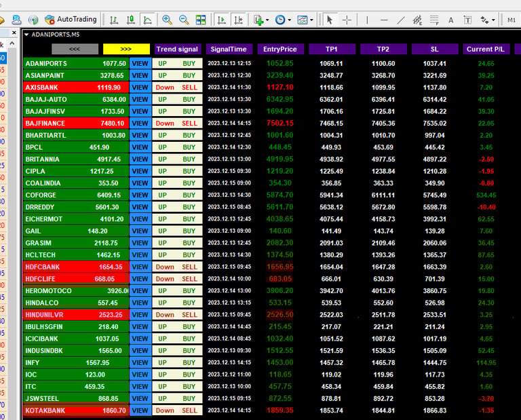Open VIEW for ADANIPORTS
521x420 pixels.
140,64
